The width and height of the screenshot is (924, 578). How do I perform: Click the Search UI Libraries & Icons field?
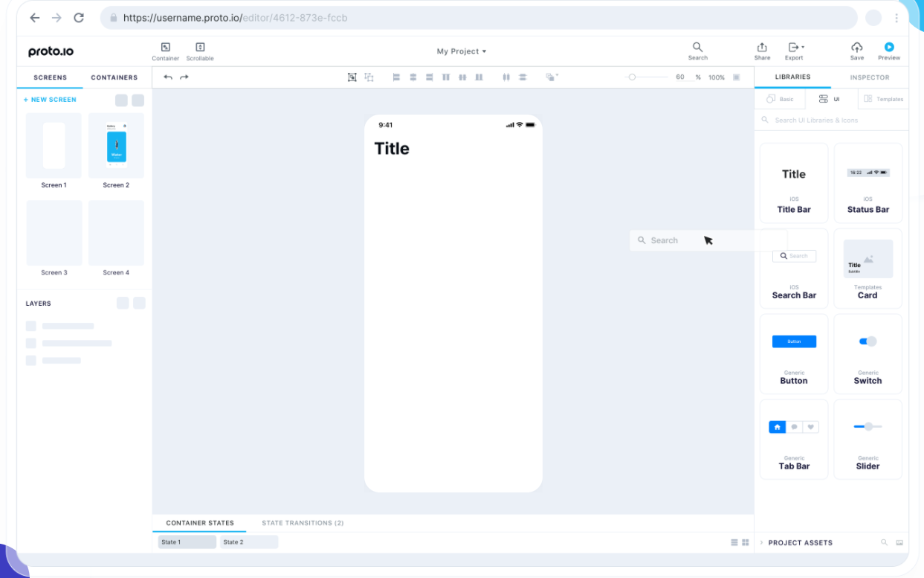click(x=831, y=120)
